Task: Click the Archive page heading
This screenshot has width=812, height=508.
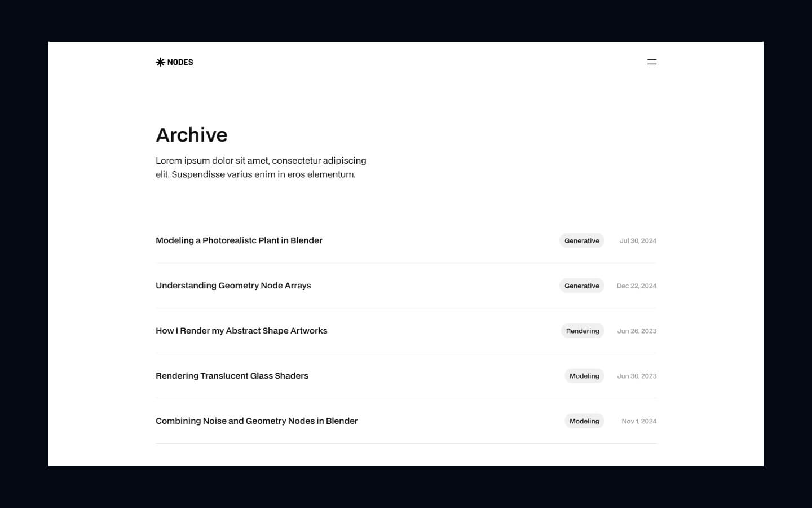Action: tap(192, 135)
